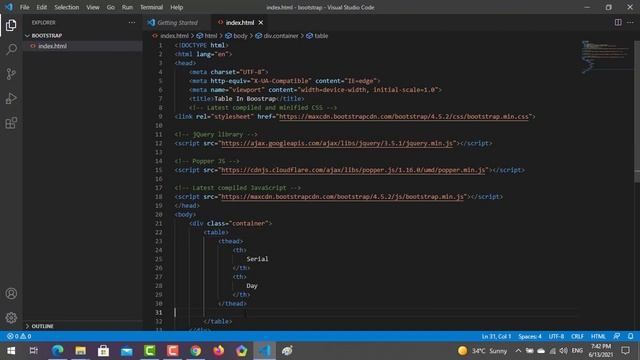Select the index.html editor tab

point(240,22)
